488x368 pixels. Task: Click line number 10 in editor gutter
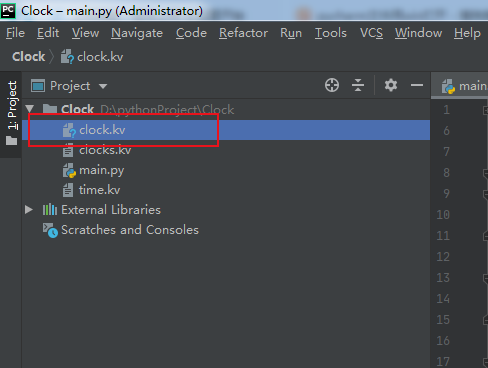(x=443, y=215)
